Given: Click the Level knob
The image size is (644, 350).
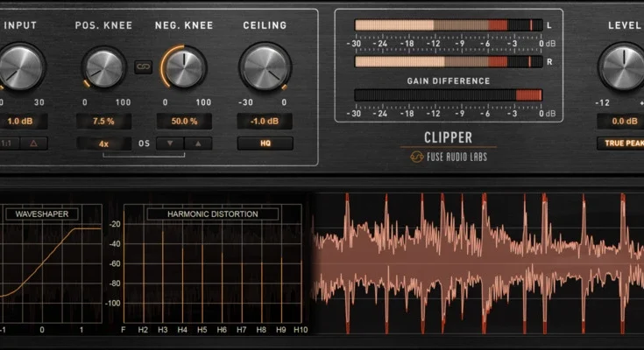Looking at the screenshot, I should [x=622, y=67].
